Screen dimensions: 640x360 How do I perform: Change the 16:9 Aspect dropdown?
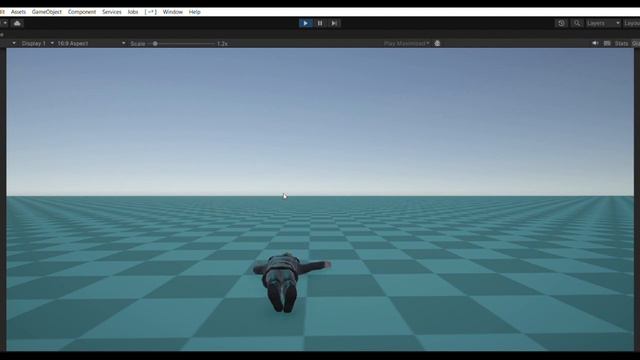(x=91, y=43)
